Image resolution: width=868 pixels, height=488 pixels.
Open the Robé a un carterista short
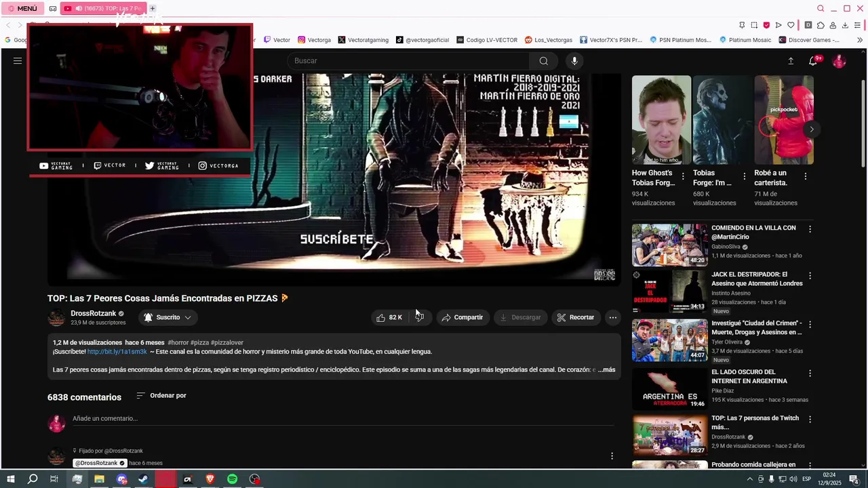tap(784, 120)
